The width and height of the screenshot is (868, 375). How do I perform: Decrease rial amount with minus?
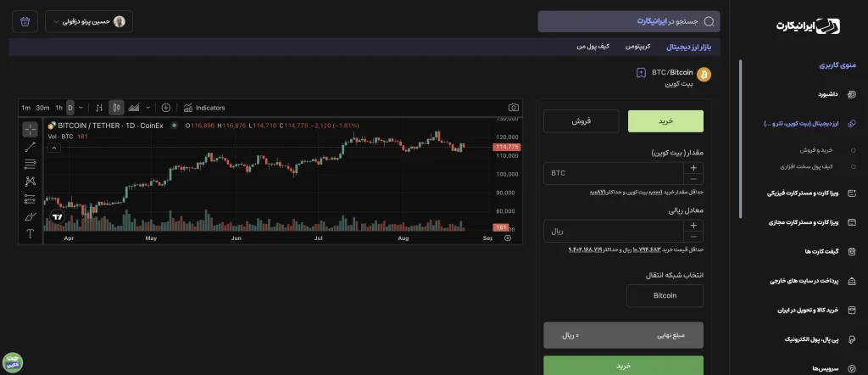[693, 237]
